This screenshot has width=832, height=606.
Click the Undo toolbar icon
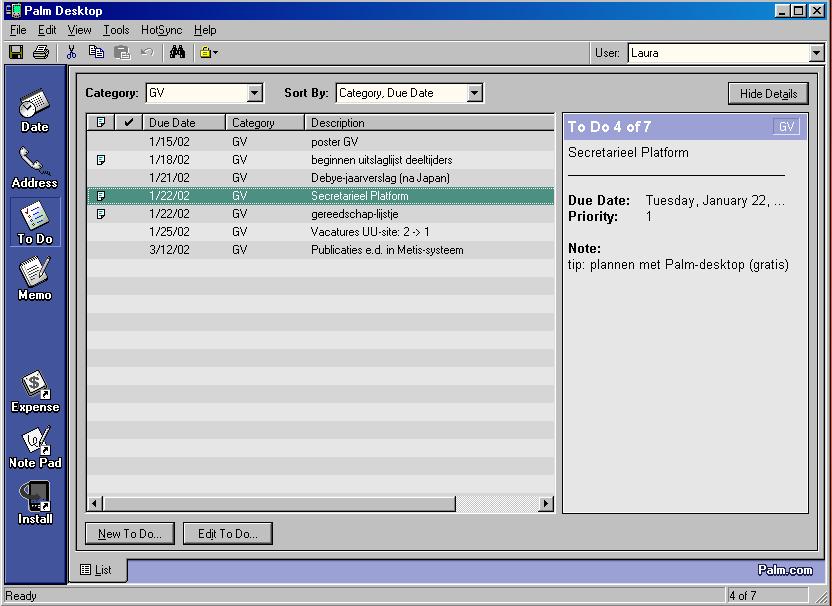[x=147, y=52]
